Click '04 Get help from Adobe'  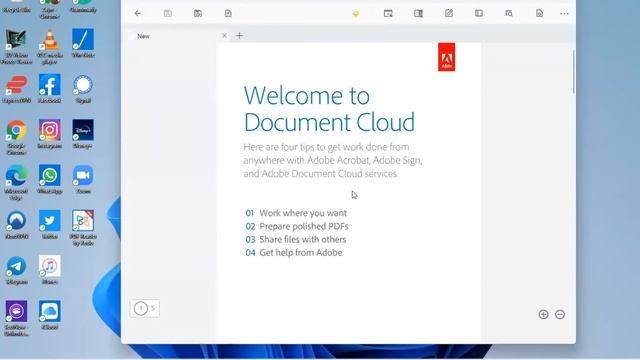pyautogui.click(x=293, y=253)
